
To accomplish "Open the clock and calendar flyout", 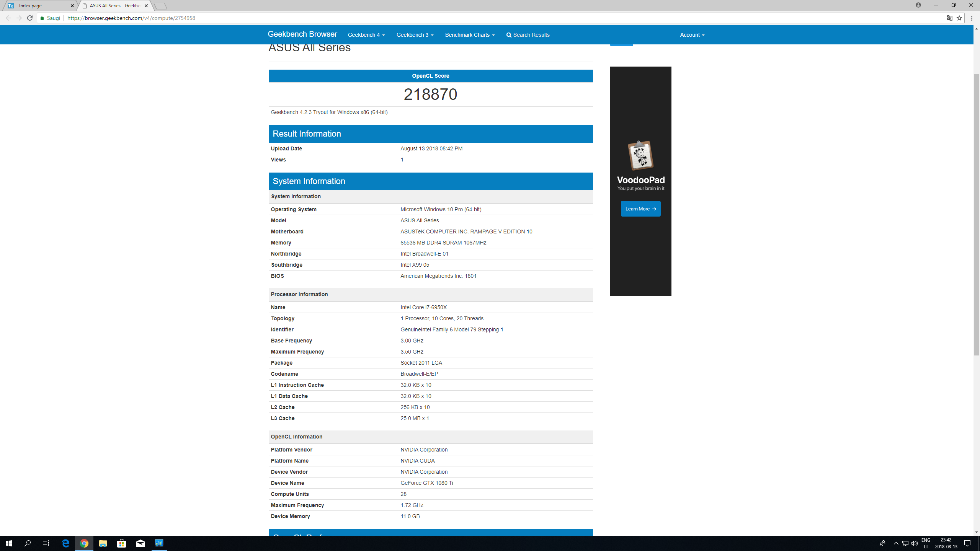I will coord(946,543).
